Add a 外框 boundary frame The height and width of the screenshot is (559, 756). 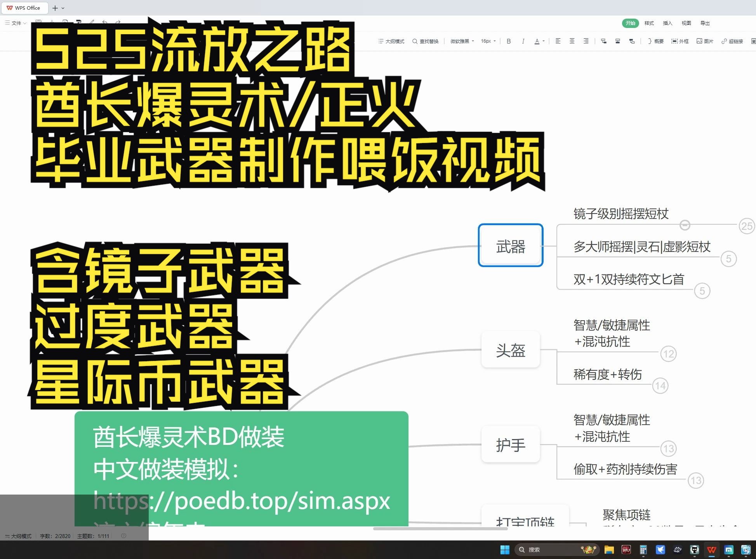pyautogui.click(x=680, y=41)
